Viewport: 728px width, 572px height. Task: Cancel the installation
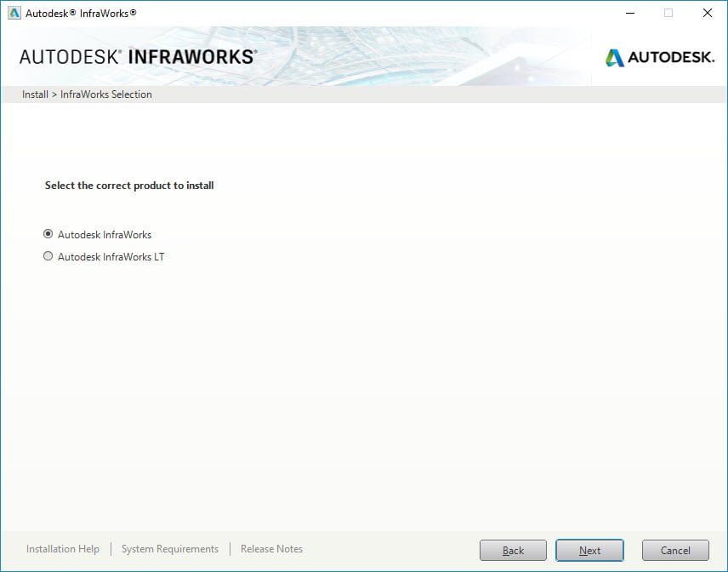pos(675,550)
